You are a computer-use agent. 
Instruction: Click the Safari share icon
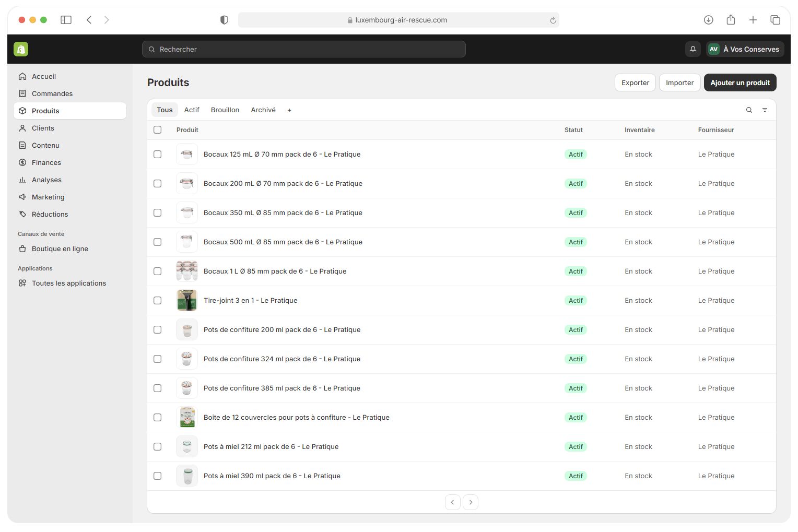tap(731, 20)
